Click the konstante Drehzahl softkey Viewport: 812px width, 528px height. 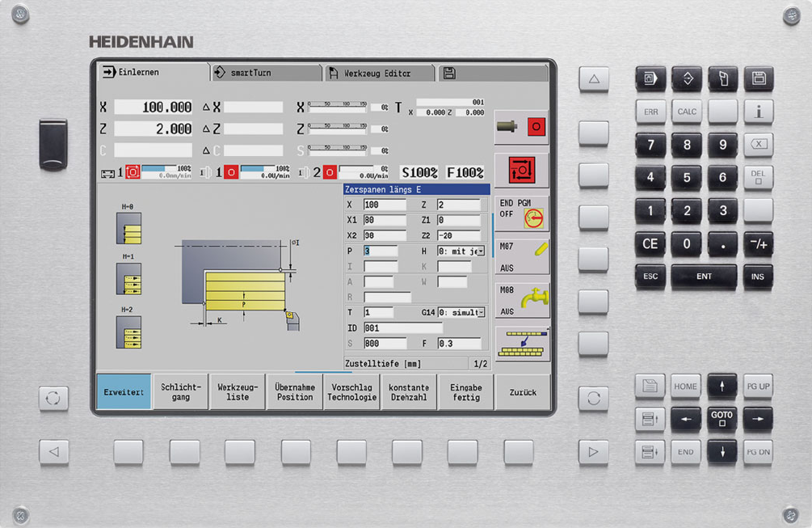pyautogui.click(x=409, y=392)
